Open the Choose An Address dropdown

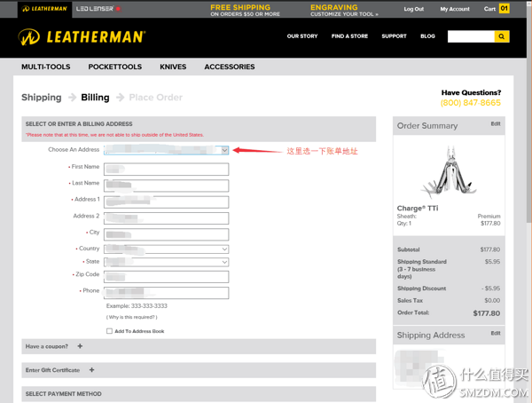tap(167, 150)
